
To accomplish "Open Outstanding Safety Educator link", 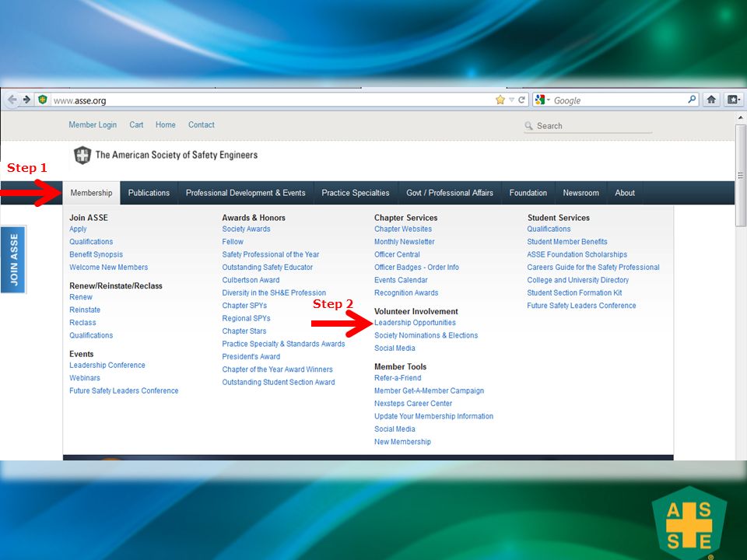I will 267,267.
